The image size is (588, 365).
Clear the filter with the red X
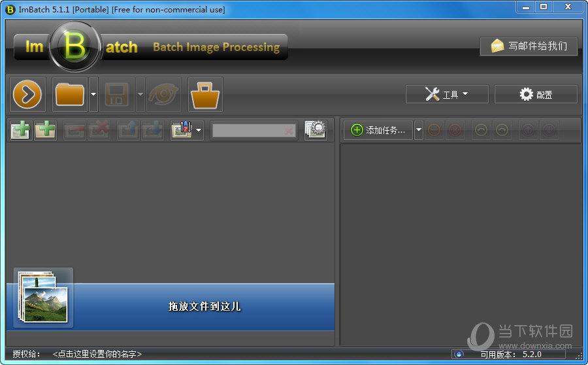[289, 131]
